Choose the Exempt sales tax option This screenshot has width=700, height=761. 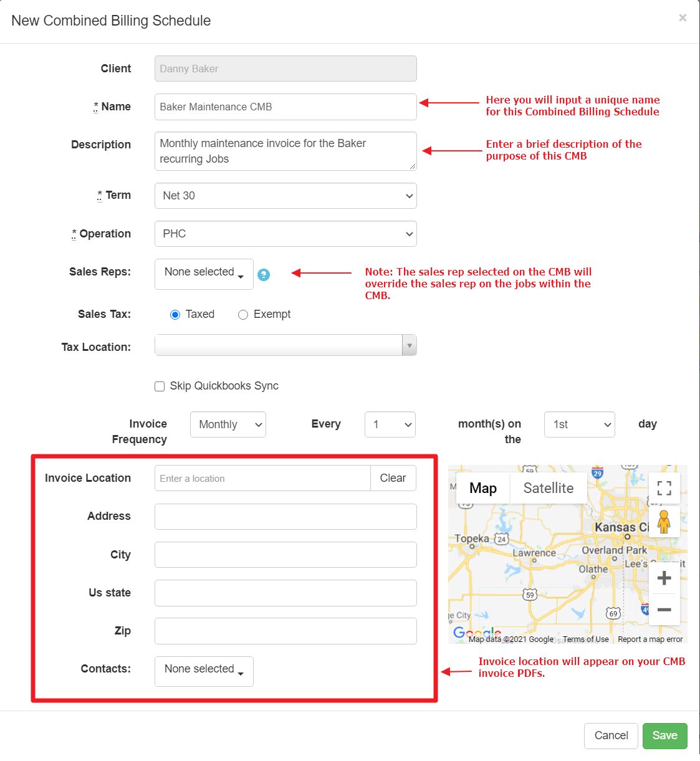[x=243, y=315]
